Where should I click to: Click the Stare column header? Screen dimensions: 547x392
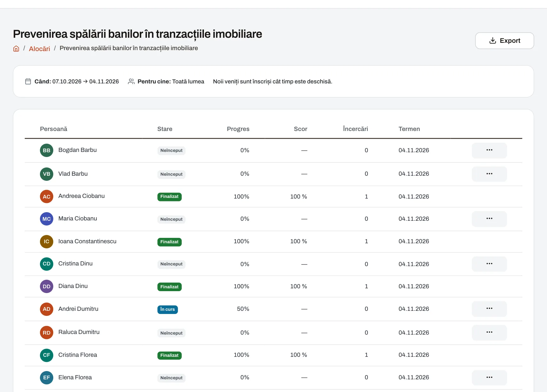(165, 129)
